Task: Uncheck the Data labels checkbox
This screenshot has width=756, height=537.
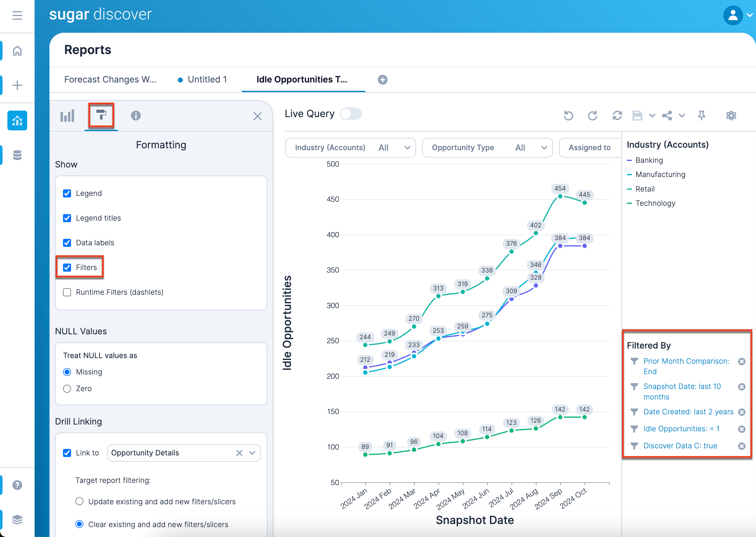Action: click(x=67, y=243)
